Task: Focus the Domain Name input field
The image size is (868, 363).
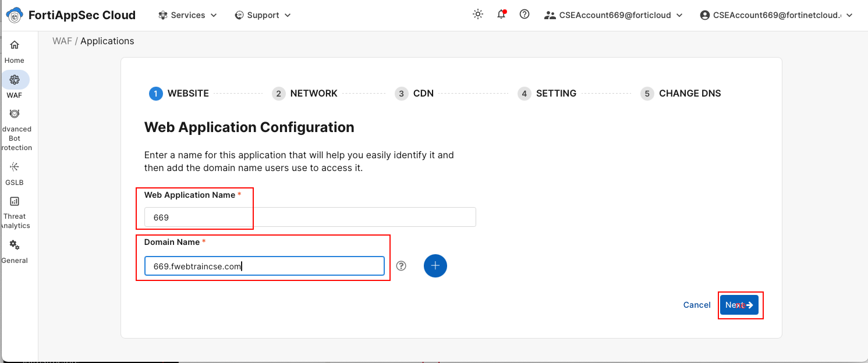Action: pos(264,266)
